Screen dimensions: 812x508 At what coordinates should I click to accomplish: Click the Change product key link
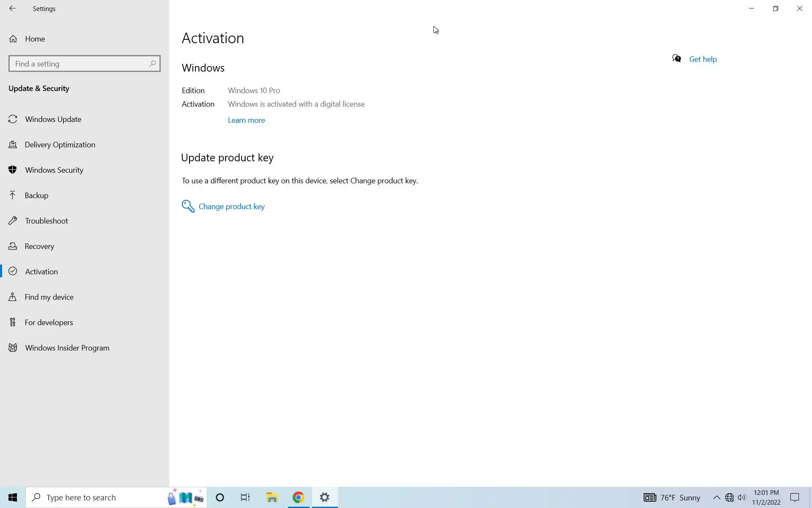(x=231, y=207)
